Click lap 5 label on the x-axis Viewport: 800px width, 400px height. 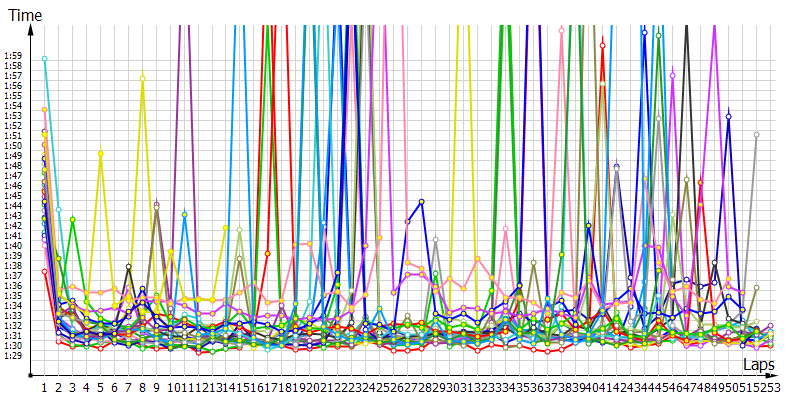point(100,387)
